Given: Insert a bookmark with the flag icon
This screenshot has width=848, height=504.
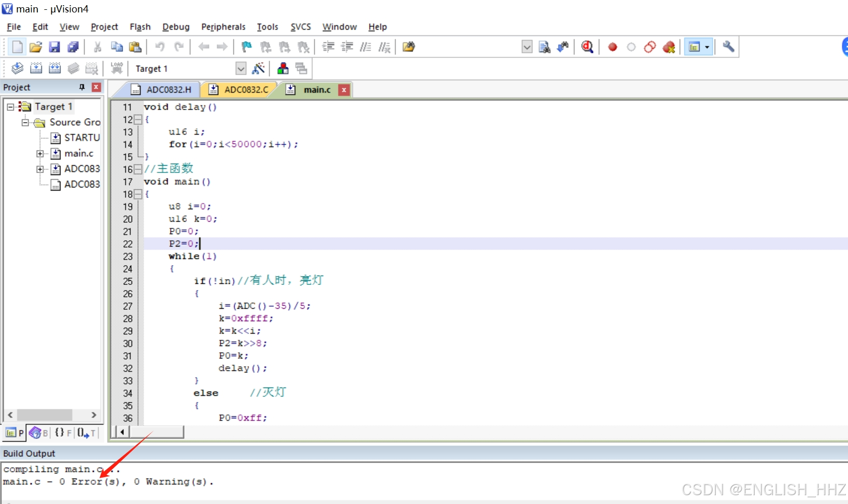Looking at the screenshot, I should 247,47.
